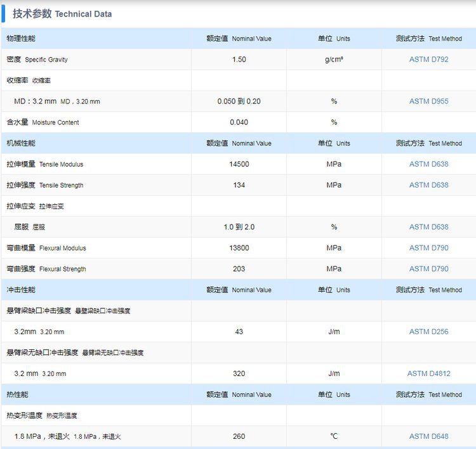
Task: Click the 技术参数 Technical Data heading
Action: pyautogui.click(x=62, y=14)
